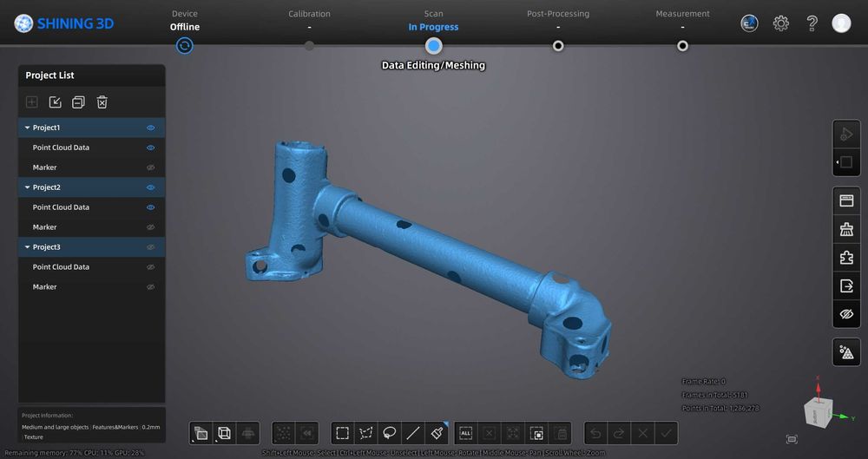
Task: Open the multi-view layout tool
Action: point(201,433)
